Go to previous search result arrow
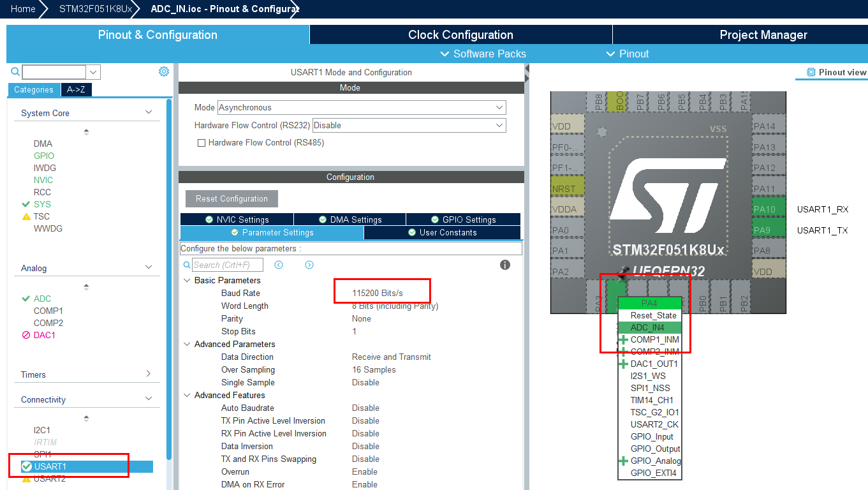This screenshot has width=868, height=490. coord(279,265)
